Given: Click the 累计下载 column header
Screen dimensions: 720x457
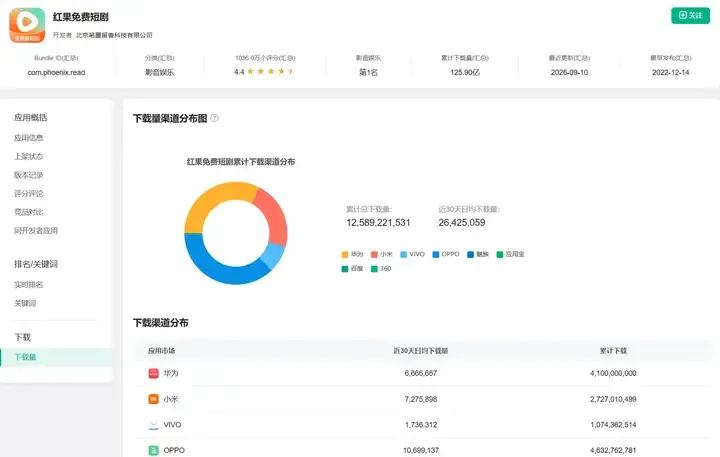Looking at the screenshot, I should tap(613, 351).
